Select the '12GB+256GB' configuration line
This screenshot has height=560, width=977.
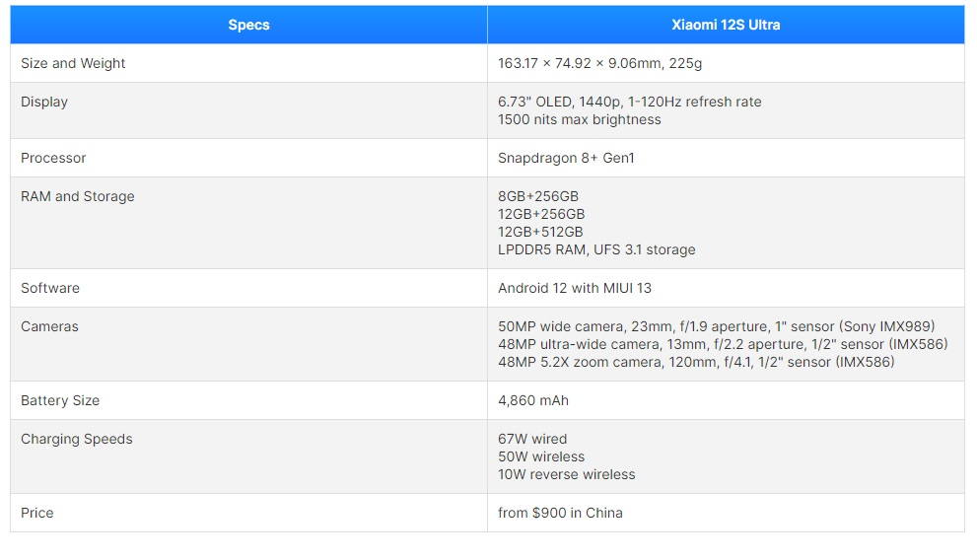[541, 214]
